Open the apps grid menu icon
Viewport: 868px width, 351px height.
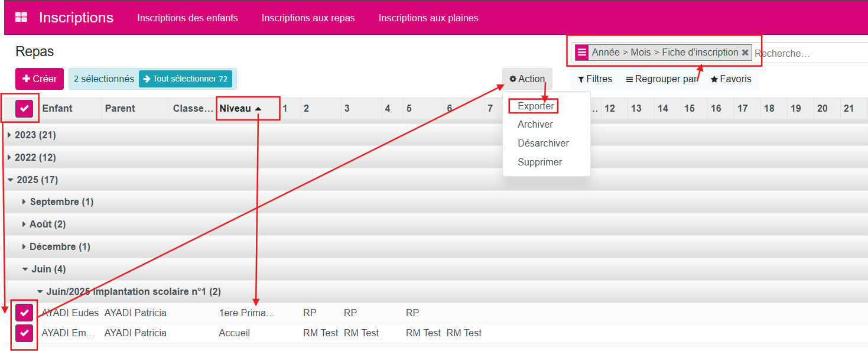[x=21, y=17]
